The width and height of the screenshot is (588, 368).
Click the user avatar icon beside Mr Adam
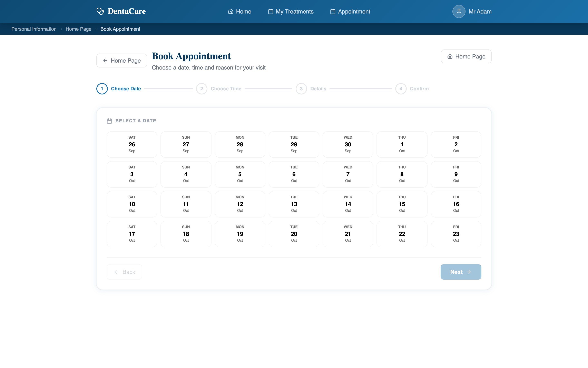[x=459, y=11]
